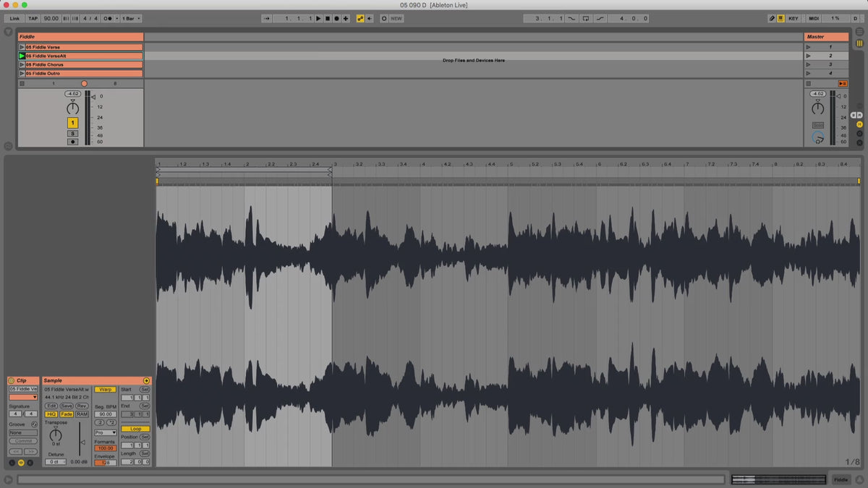
Task: Launch the 05 Fiddle Verse clip
Action: coord(22,47)
